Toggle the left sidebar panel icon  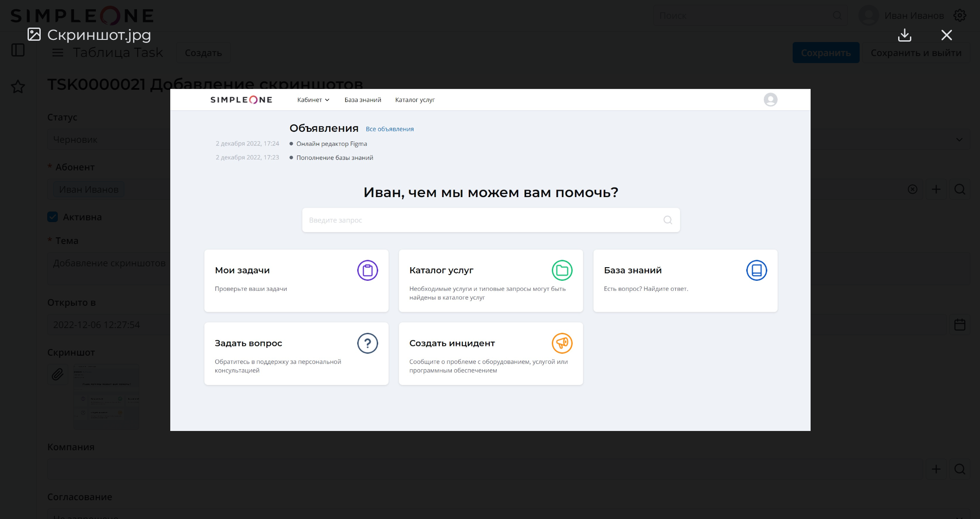coord(18,50)
